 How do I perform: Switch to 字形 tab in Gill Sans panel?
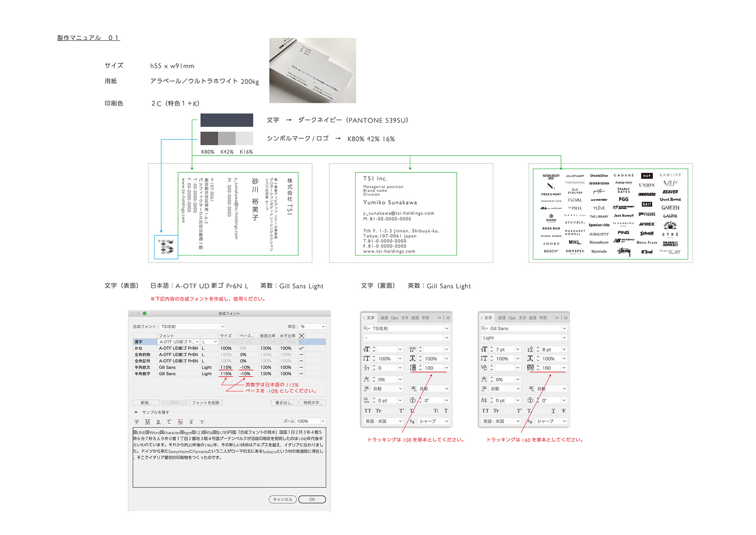point(543,318)
